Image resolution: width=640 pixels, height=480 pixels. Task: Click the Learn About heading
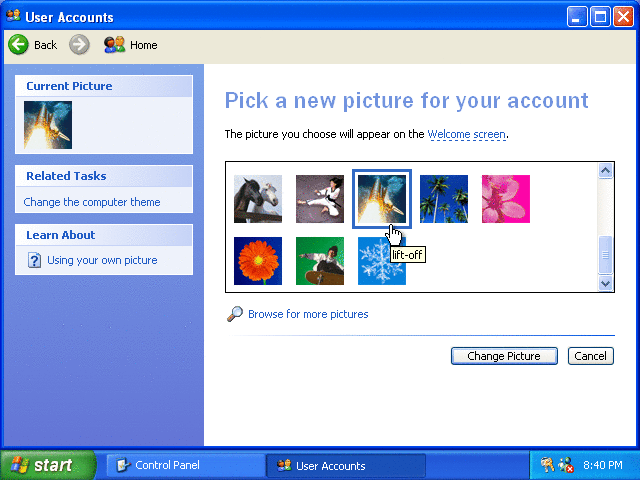(x=60, y=235)
